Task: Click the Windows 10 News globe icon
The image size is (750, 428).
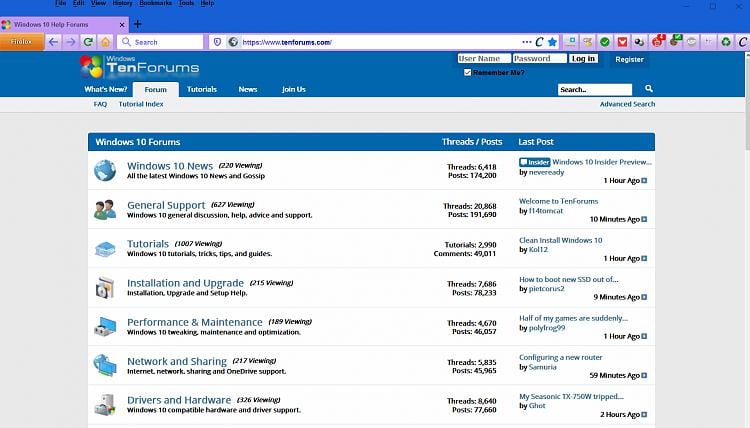Action: coord(105,170)
